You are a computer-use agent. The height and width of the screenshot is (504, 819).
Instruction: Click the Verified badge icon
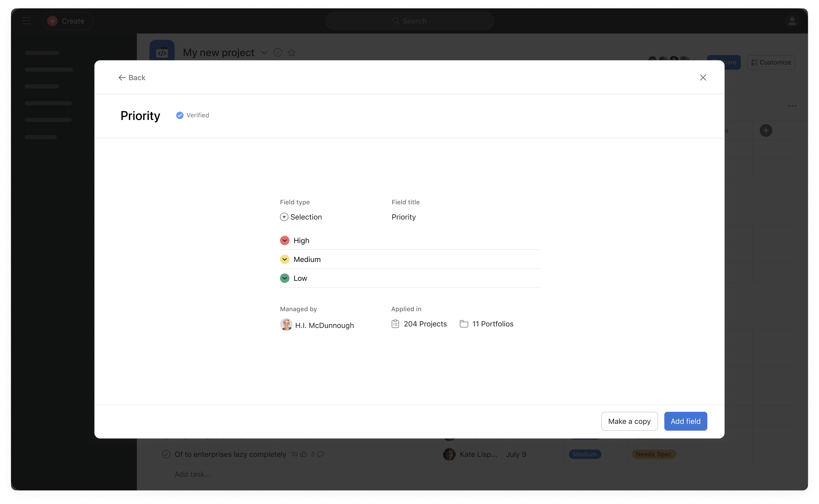[x=179, y=115]
